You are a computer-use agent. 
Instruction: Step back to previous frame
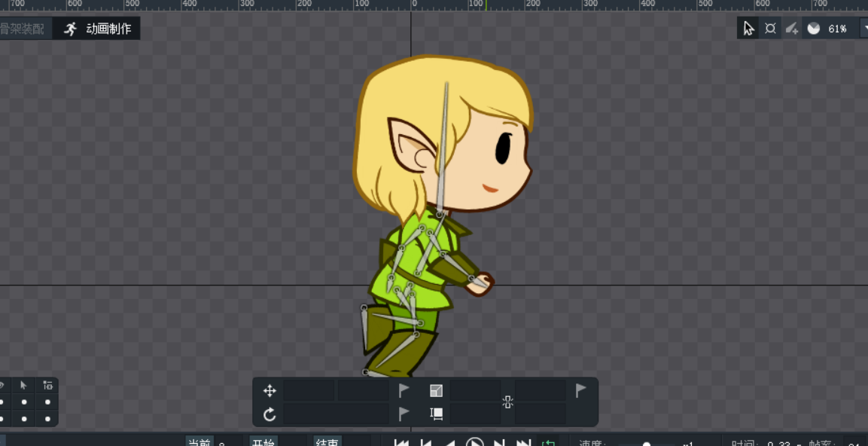click(x=425, y=443)
